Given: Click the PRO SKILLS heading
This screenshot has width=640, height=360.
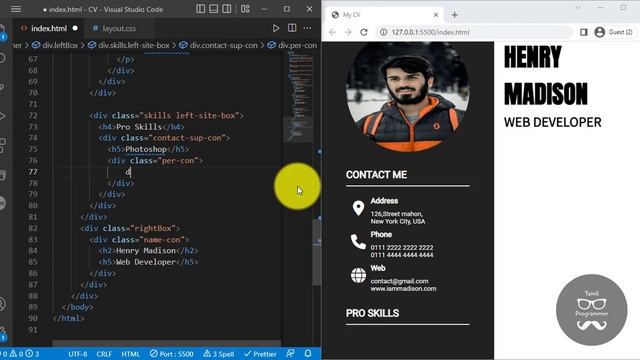Looking at the screenshot, I should 373,313.
